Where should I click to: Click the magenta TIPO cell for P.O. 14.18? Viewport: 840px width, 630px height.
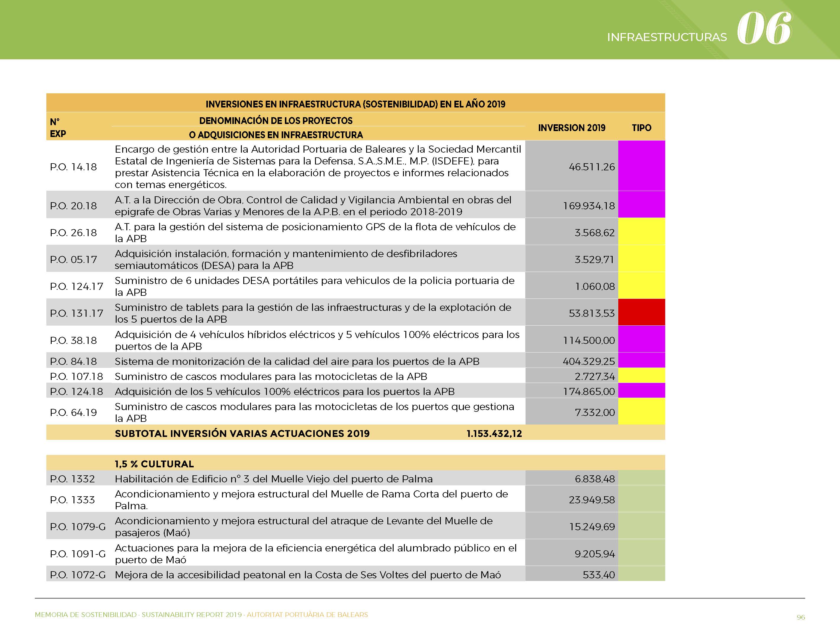pos(641,166)
